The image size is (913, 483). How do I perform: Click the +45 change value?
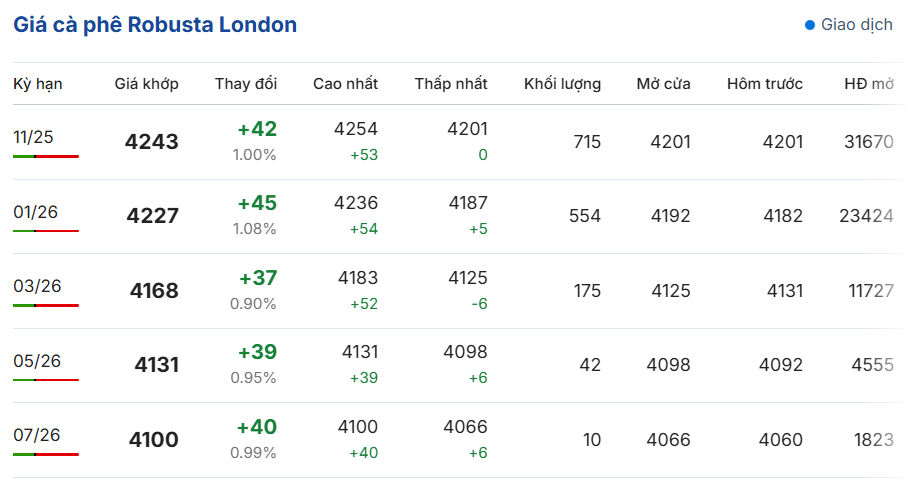(257, 203)
